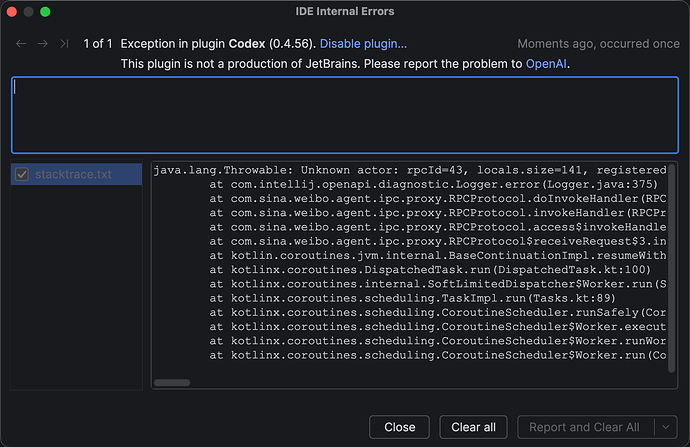
Task: Toggle the stacktrace.txt attachment checkbox
Action: [x=22, y=174]
